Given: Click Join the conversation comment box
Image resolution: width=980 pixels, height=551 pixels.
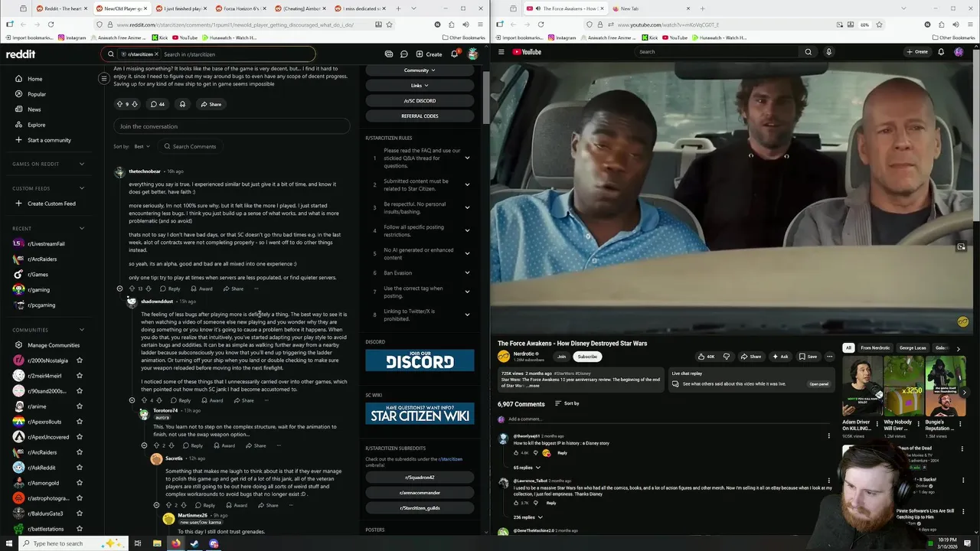Looking at the screenshot, I should pos(231,126).
